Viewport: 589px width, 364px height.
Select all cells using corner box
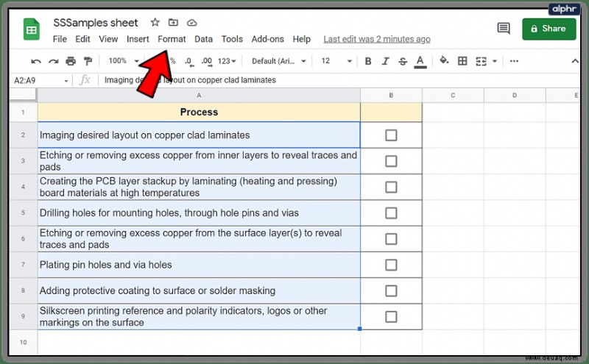pyautogui.click(x=23, y=96)
